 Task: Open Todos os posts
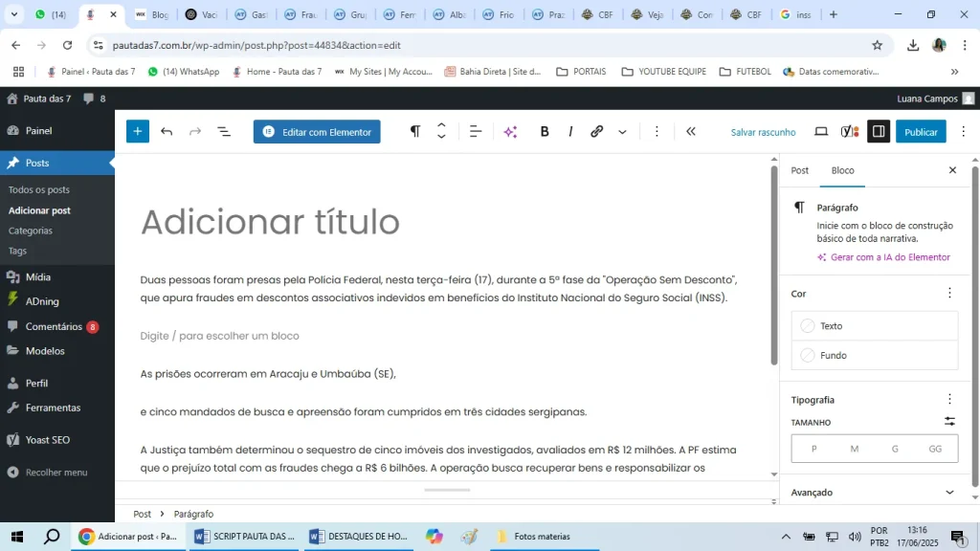click(38, 190)
